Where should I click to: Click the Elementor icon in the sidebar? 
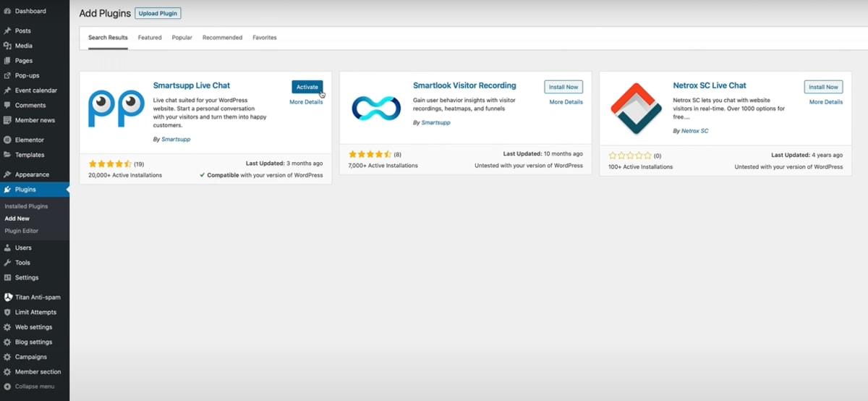pos(7,140)
